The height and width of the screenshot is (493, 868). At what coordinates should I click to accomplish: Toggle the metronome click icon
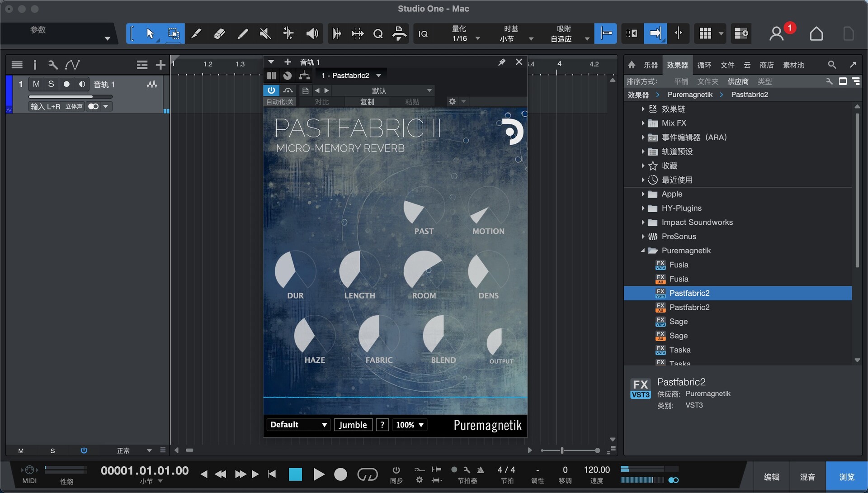pyautogui.click(x=480, y=470)
